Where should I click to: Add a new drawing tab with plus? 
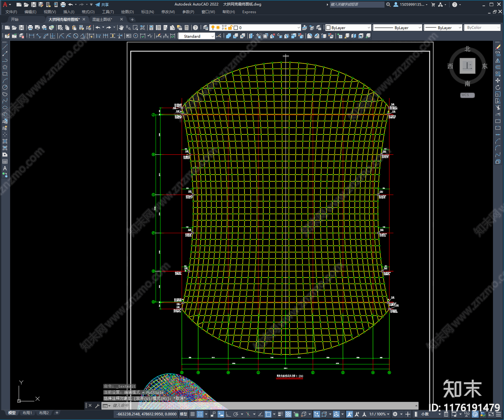pyautogui.click(x=132, y=20)
